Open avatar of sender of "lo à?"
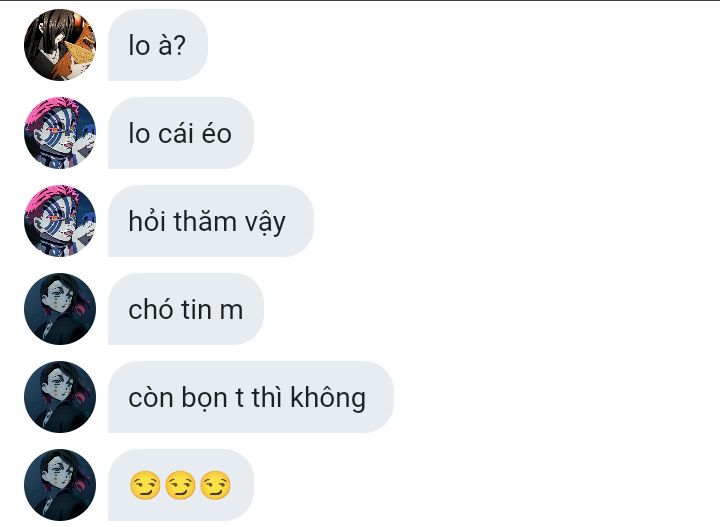720x527 pixels. click(60, 45)
